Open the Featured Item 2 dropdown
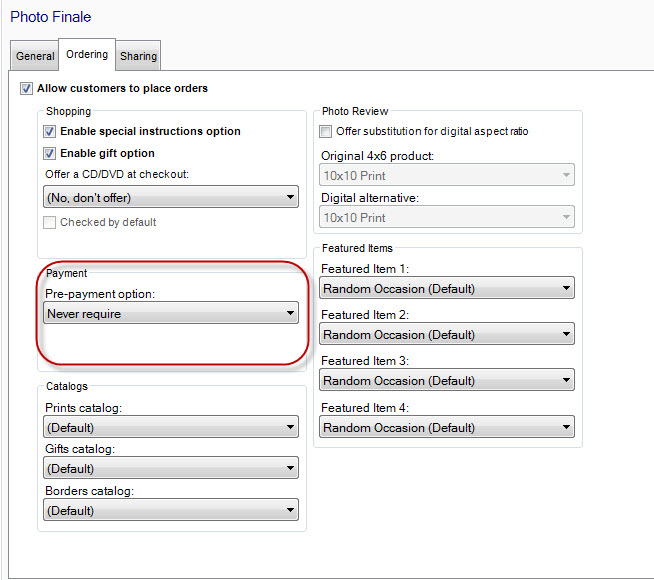The image size is (654, 580). coord(447,334)
